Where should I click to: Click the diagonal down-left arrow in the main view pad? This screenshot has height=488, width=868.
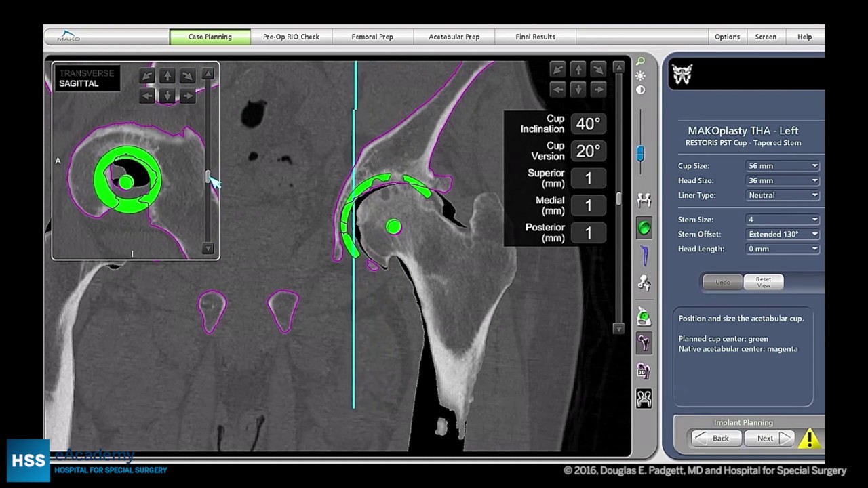pos(557,69)
